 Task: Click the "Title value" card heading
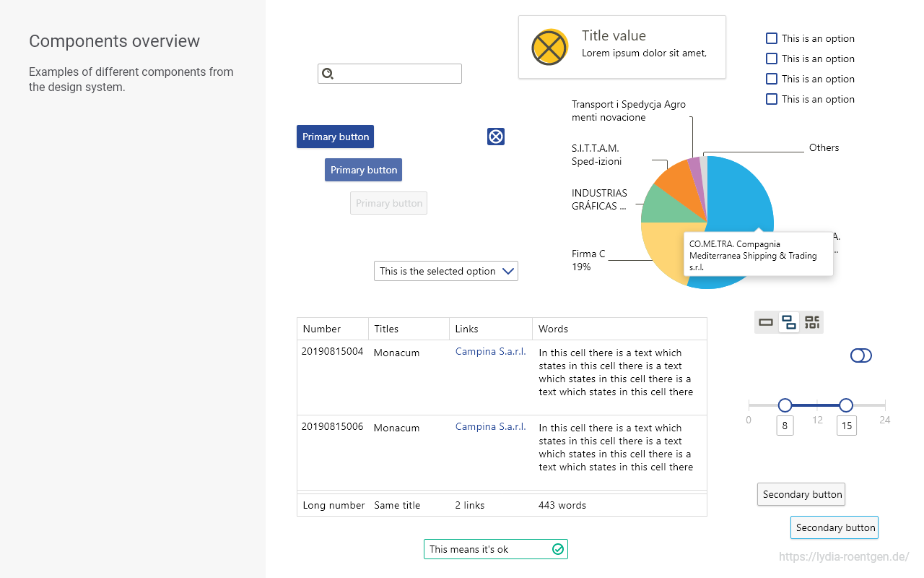614,35
